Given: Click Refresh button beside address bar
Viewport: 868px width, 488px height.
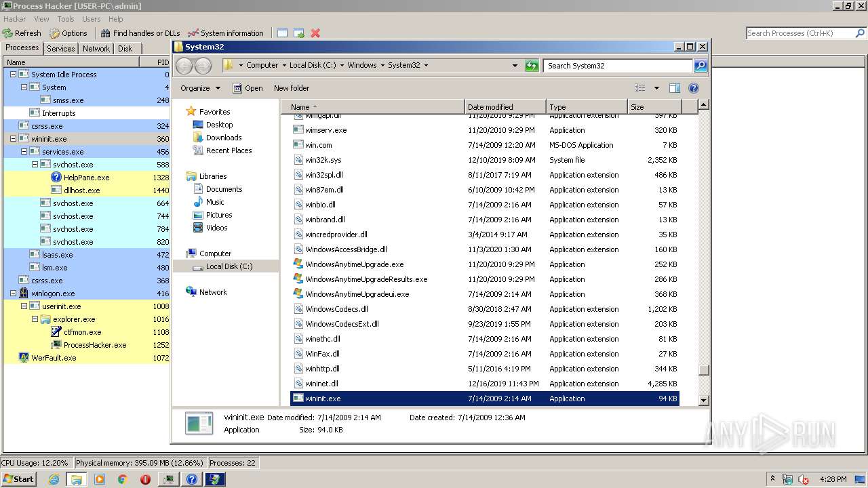Looking at the screenshot, I should pyautogui.click(x=532, y=66).
